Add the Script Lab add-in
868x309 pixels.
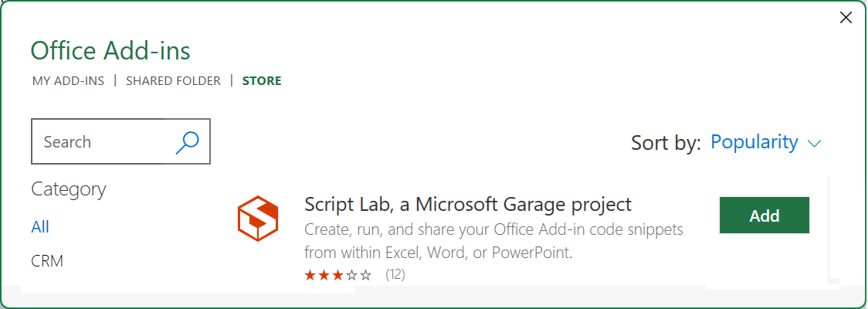765,216
